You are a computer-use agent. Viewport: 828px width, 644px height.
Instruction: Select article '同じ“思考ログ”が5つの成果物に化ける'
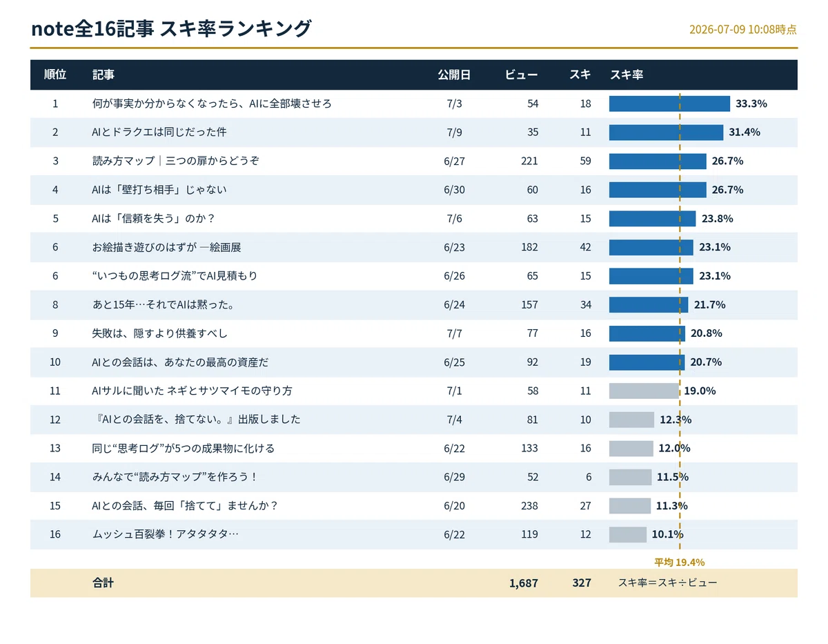(x=184, y=449)
